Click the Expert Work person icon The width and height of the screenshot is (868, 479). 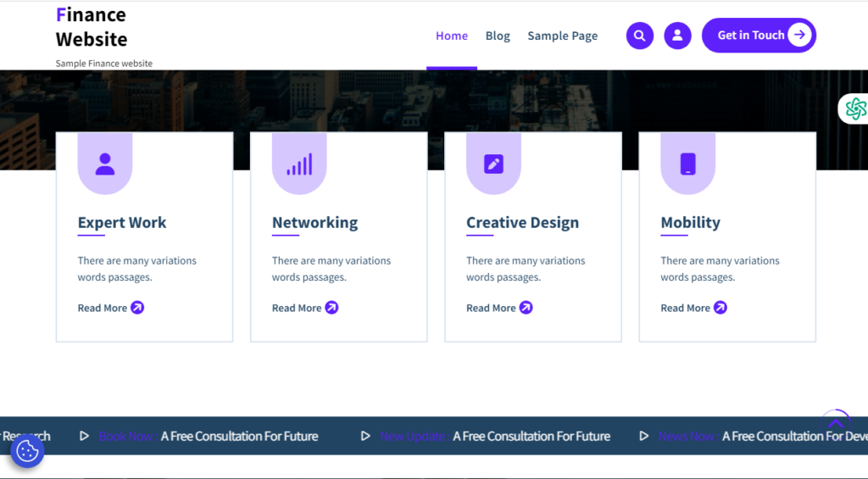[105, 164]
